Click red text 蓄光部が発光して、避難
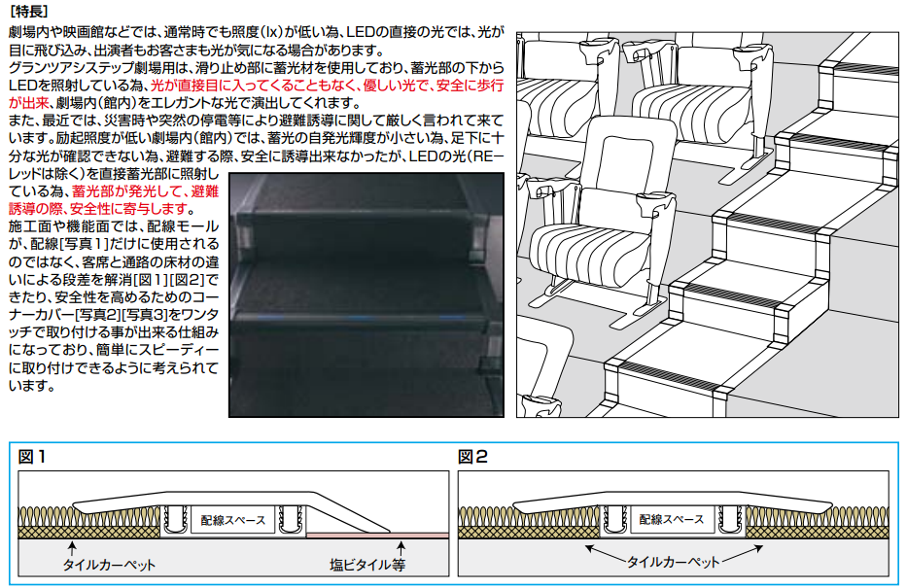The width and height of the screenshot is (907, 588). [146, 191]
